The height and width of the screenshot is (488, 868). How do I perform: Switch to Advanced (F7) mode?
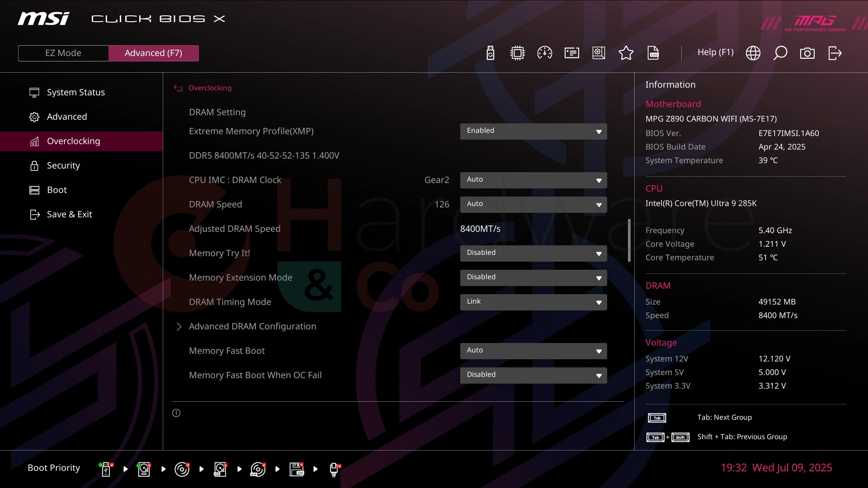[153, 53]
